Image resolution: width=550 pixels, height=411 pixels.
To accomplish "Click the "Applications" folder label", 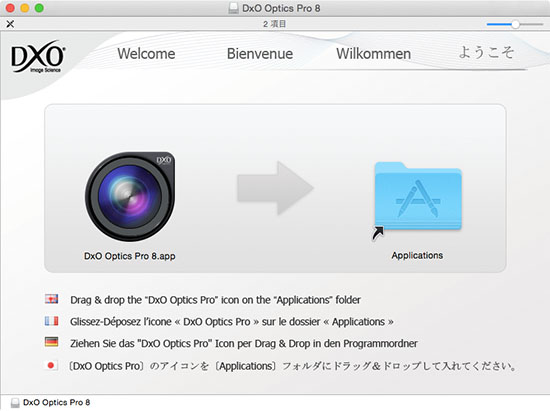I will click(x=417, y=255).
